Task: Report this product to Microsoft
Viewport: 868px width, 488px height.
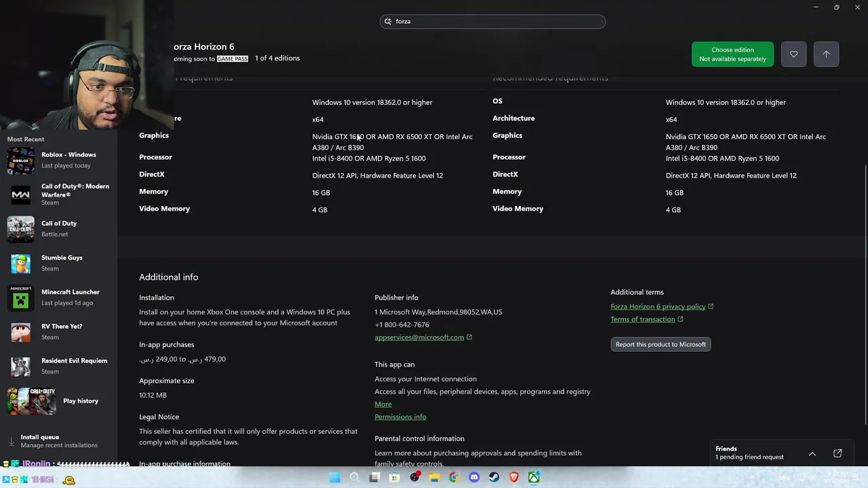Action: point(660,344)
